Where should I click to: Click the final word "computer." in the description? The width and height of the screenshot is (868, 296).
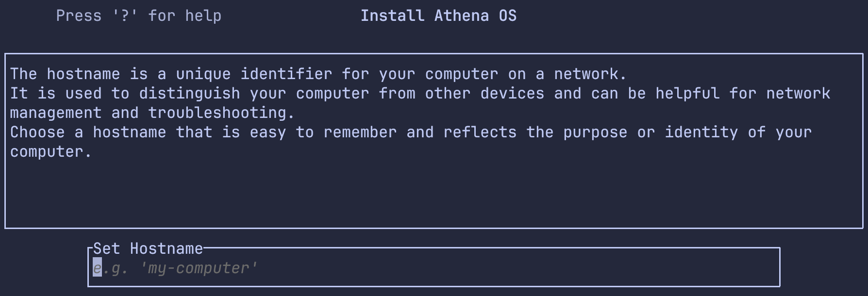click(x=50, y=152)
